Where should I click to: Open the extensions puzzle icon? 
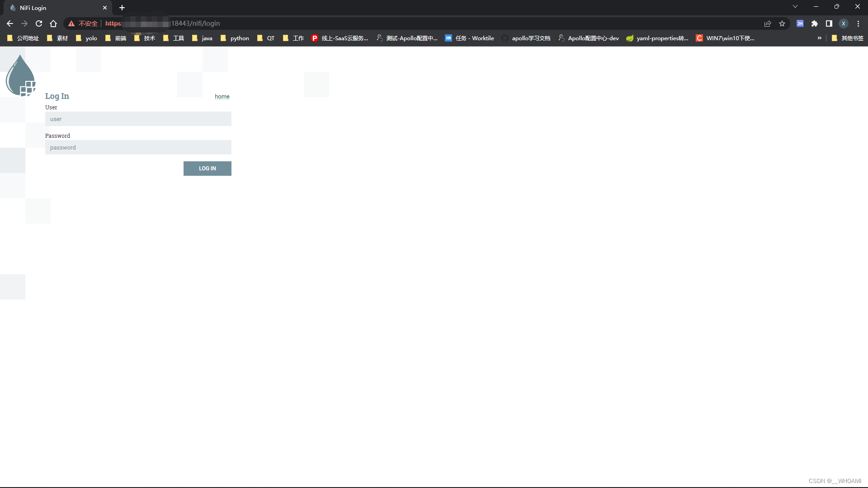point(815,23)
